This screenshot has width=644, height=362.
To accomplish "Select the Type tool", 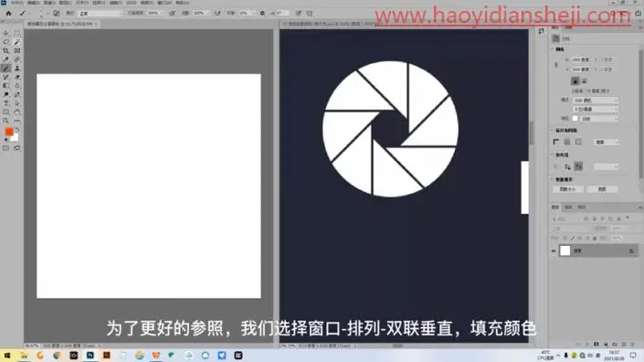I will (x=5, y=103).
